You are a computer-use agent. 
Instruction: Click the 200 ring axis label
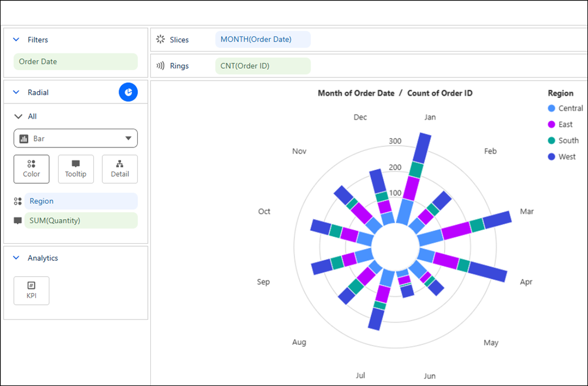pos(395,167)
